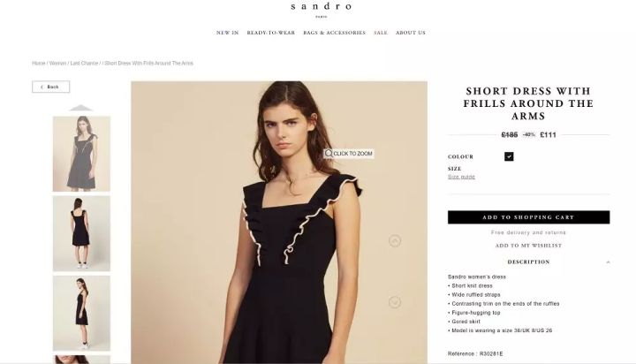Add to my wishlist link
Viewport: 636px width, 364px height.
point(528,246)
